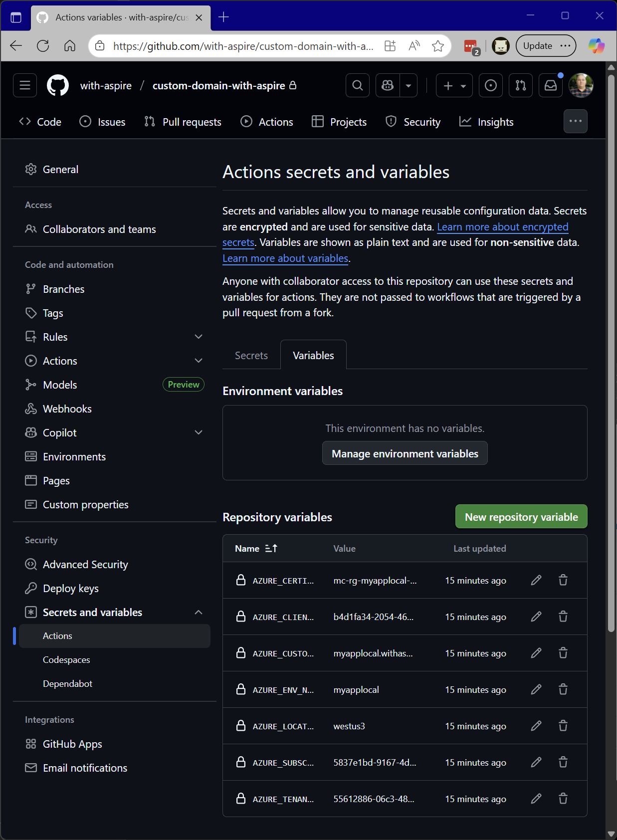Expand the Rules sidebar section
This screenshot has width=617, height=840.
tap(199, 337)
